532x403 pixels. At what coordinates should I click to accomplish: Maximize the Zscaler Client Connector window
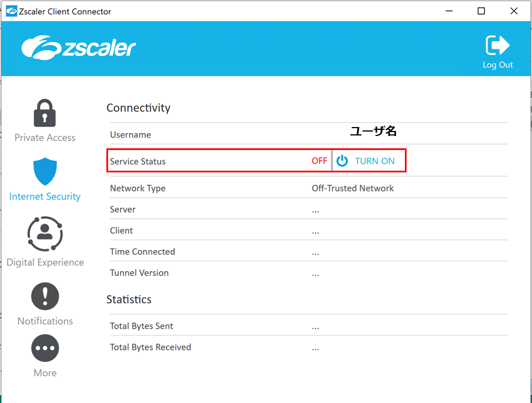coord(481,11)
